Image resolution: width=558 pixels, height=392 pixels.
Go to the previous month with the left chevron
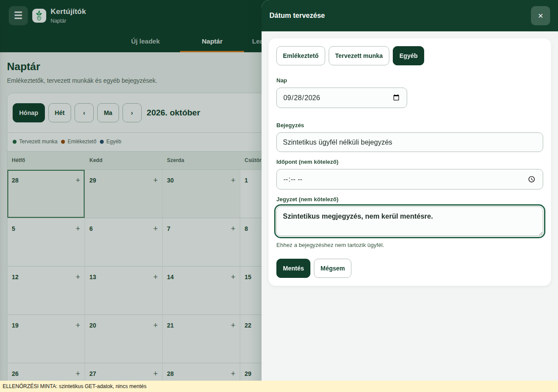[x=84, y=113]
